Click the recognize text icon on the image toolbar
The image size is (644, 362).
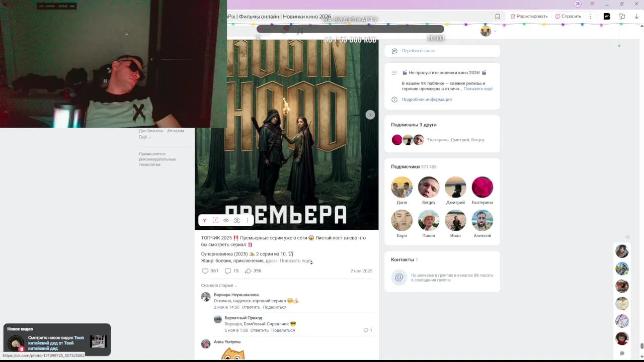(215, 220)
